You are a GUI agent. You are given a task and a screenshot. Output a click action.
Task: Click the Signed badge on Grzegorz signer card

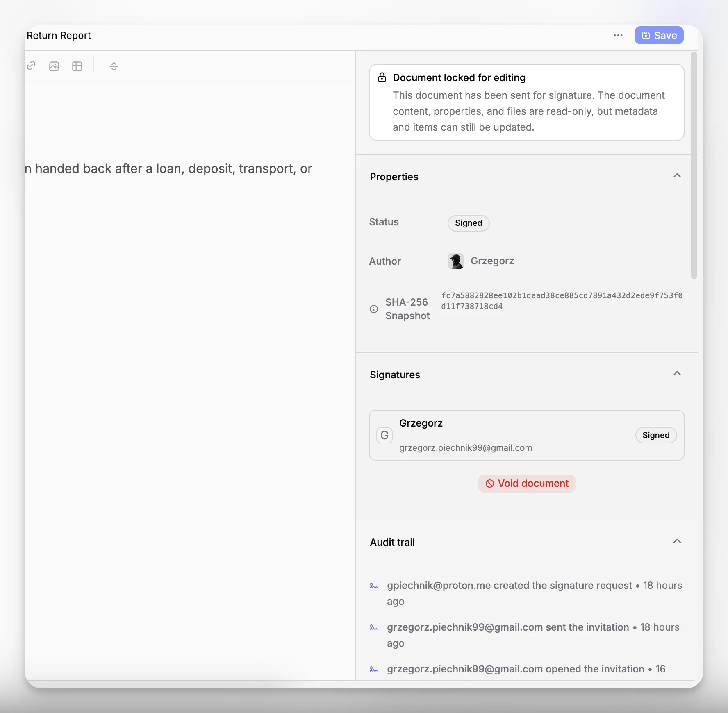click(x=656, y=435)
